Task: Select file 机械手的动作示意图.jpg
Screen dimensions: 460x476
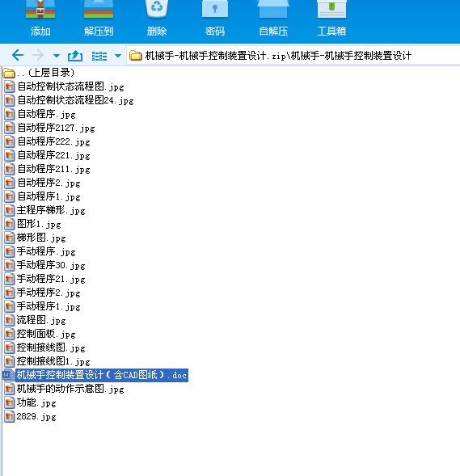Action: pos(65,389)
